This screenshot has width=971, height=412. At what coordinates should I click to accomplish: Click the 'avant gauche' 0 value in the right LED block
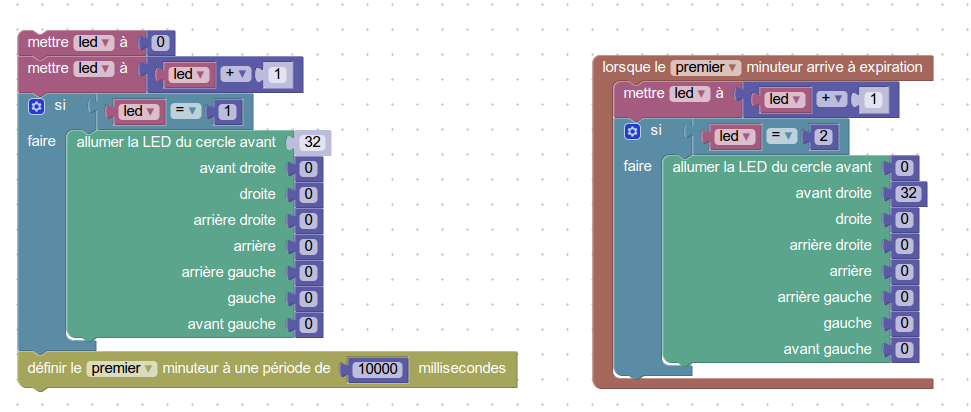coord(904,349)
